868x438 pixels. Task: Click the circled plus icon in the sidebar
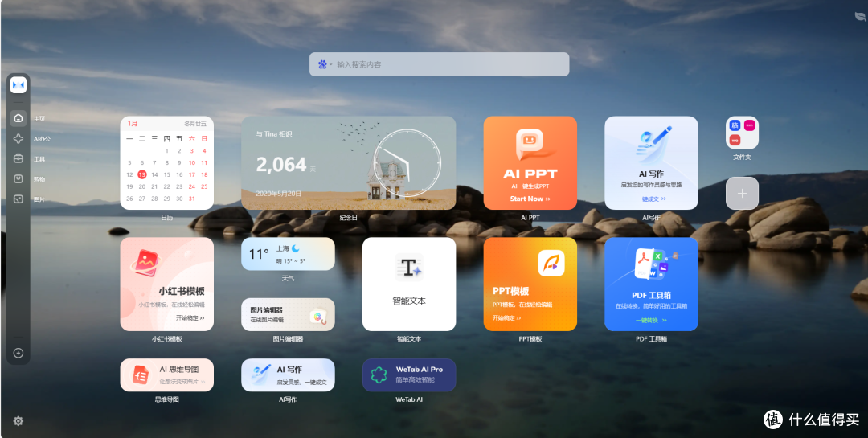pyautogui.click(x=18, y=354)
